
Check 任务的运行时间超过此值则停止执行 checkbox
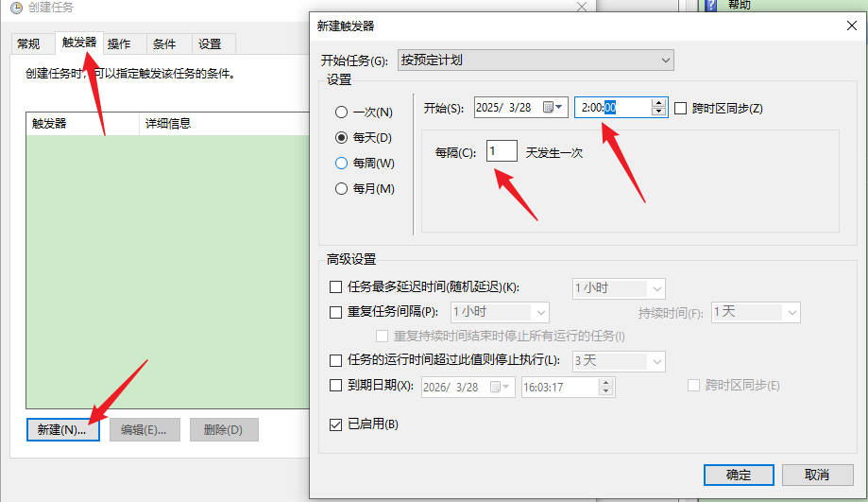[x=335, y=361]
